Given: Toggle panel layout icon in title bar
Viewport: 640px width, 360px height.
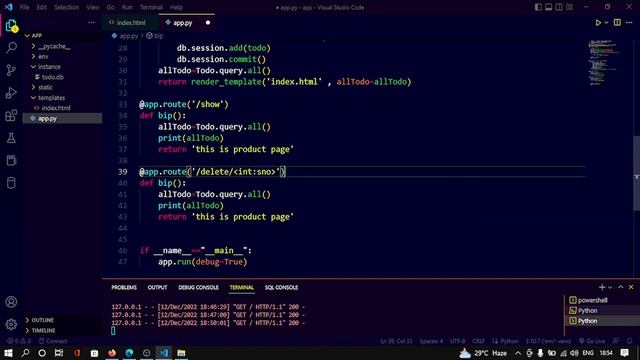Looking at the screenshot, I should (549, 7).
